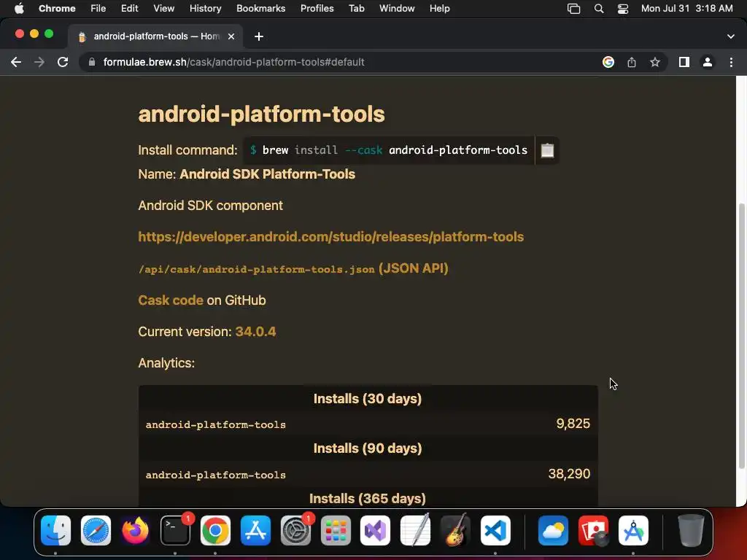Reload the current page

[x=63, y=62]
